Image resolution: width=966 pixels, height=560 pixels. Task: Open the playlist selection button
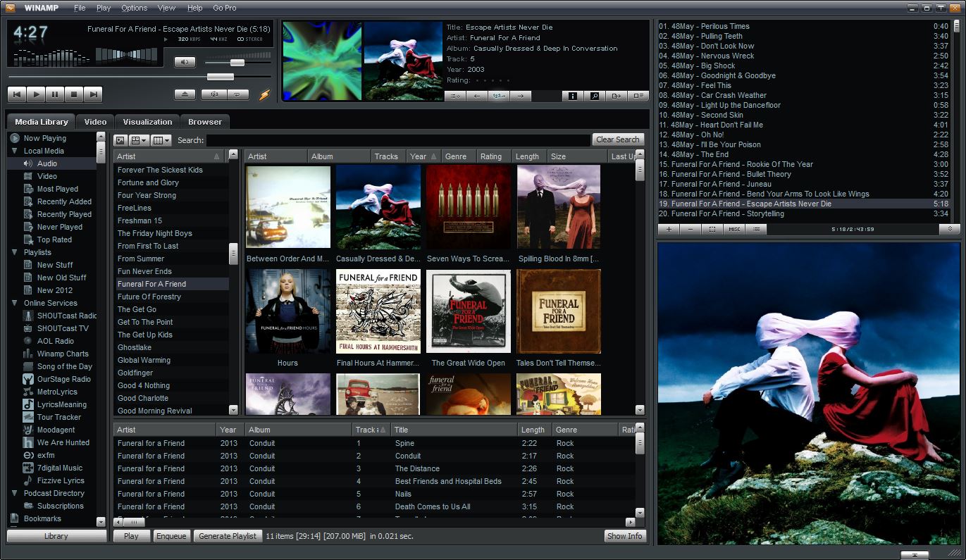(x=712, y=229)
